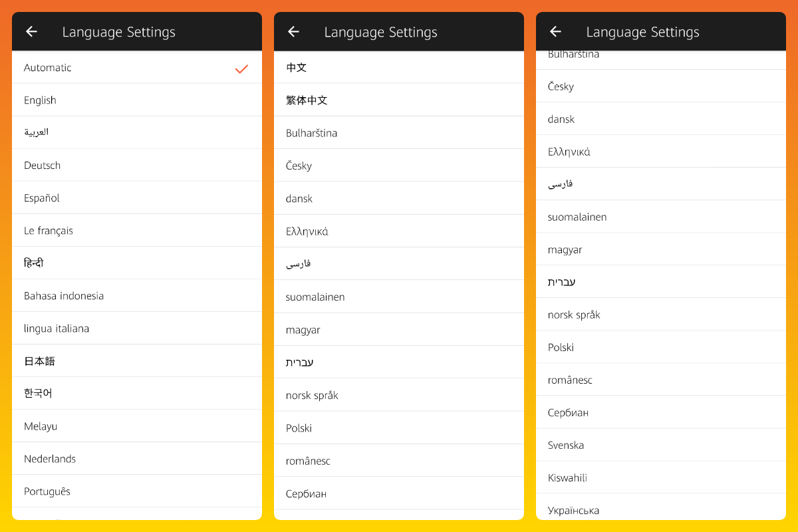Choose Português from the list
This screenshot has width=798, height=532.
[47, 491]
